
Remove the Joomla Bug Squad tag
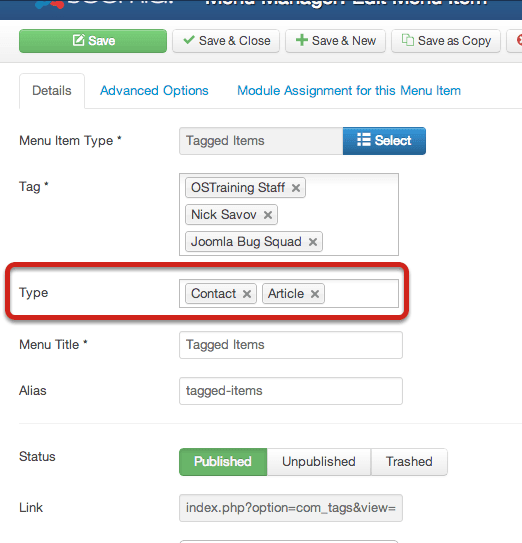tap(312, 242)
